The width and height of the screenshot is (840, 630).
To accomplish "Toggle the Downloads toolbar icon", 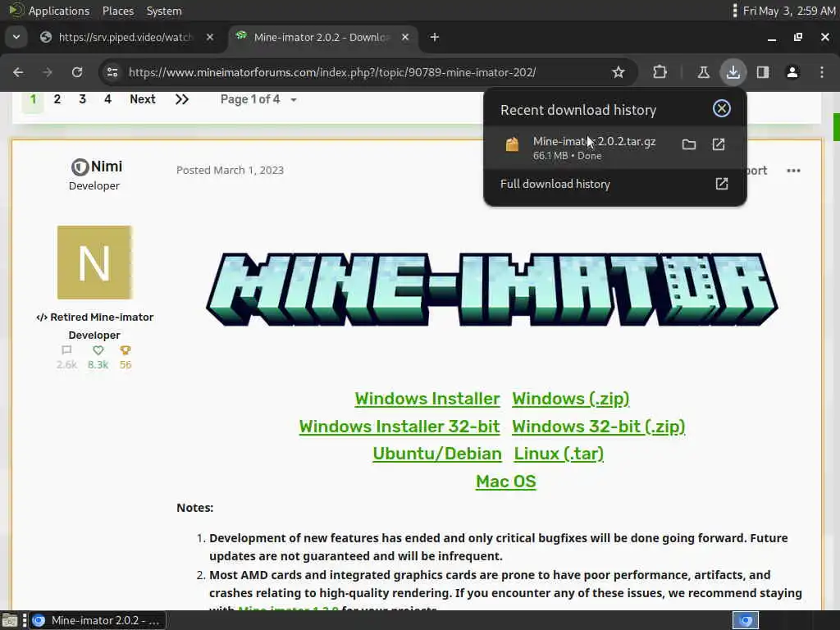I will (x=733, y=72).
